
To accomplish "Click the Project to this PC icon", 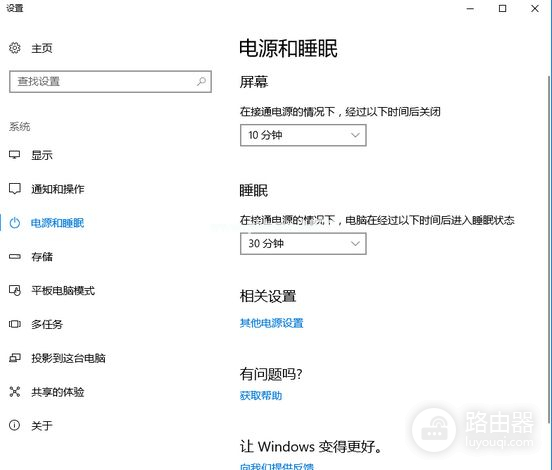I will (x=15, y=358).
